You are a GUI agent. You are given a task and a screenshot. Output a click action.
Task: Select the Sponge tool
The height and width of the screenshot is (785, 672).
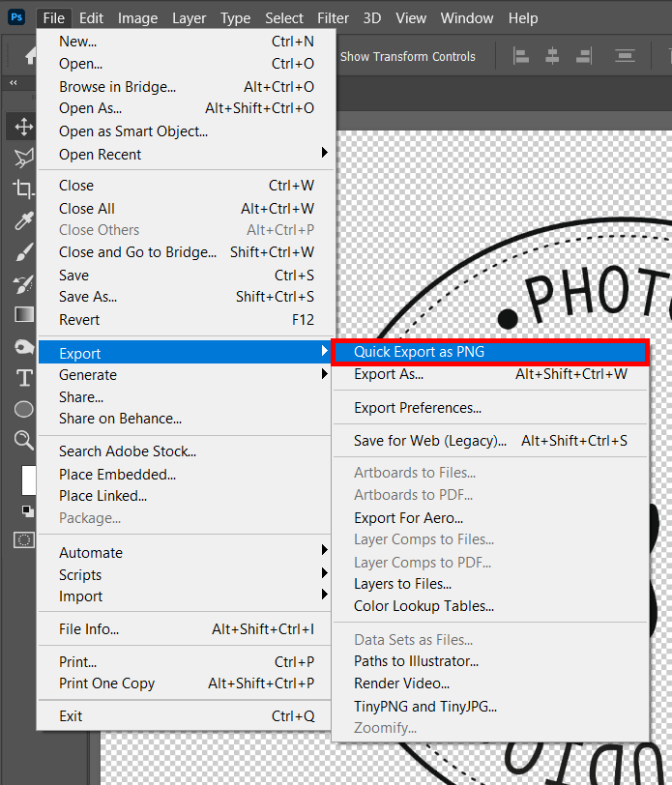coord(23,347)
